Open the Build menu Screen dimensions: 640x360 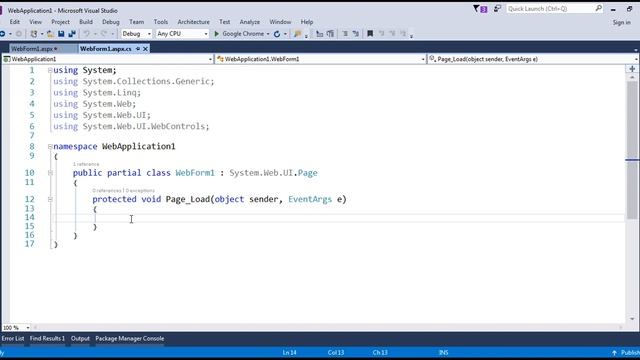pyautogui.click(x=86, y=22)
